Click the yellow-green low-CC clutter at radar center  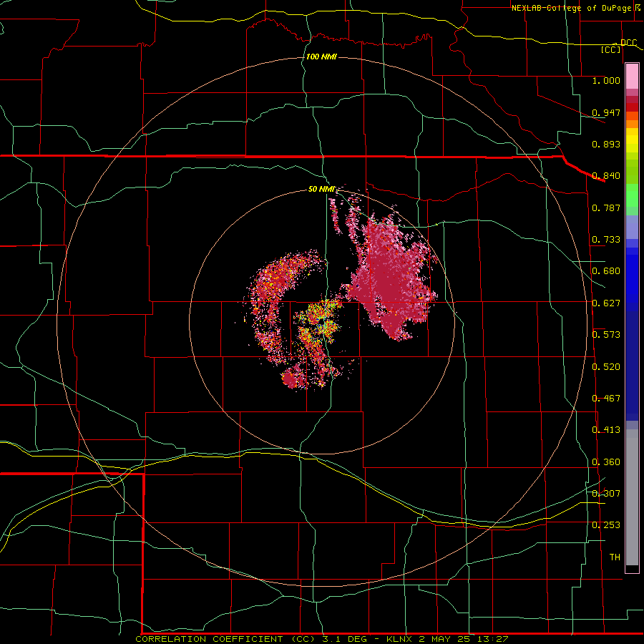pos(321,323)
